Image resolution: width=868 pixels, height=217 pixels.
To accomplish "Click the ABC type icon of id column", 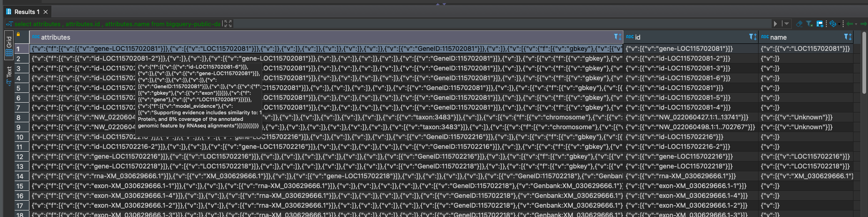I will point(629,37).
